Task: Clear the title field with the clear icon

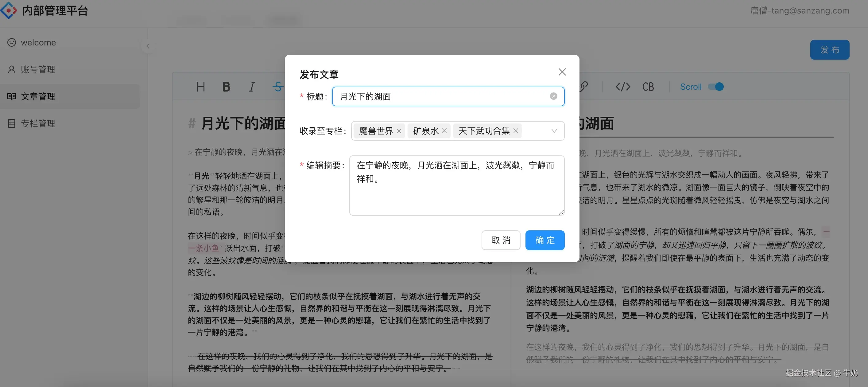Action: [554, 96]
